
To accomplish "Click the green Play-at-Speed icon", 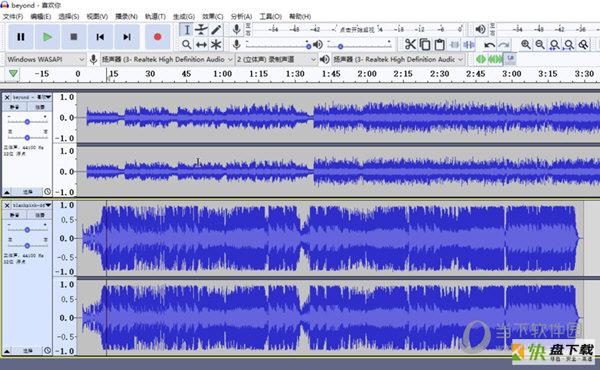I will point(481,59).
